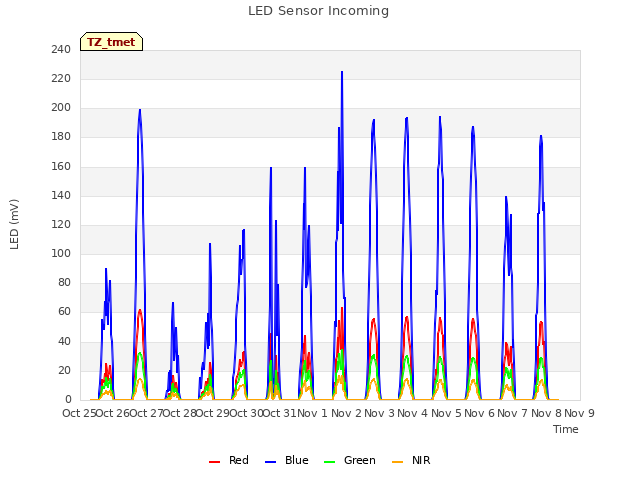Viewport: 640px width, 480px height.
Task: Click the Green legend color swatch
Action: (329, 462)
